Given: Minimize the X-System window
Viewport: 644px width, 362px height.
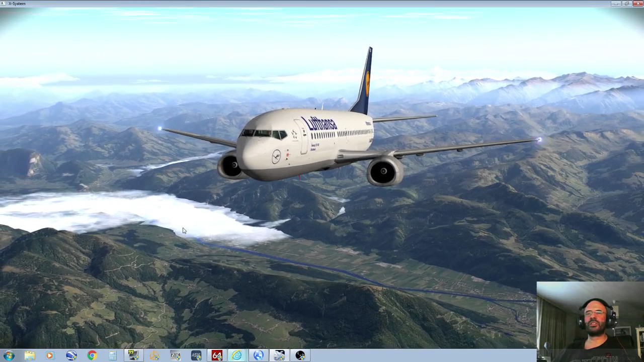Looking at the screenshot, I should pyautogui.click(x=616, y=4).
